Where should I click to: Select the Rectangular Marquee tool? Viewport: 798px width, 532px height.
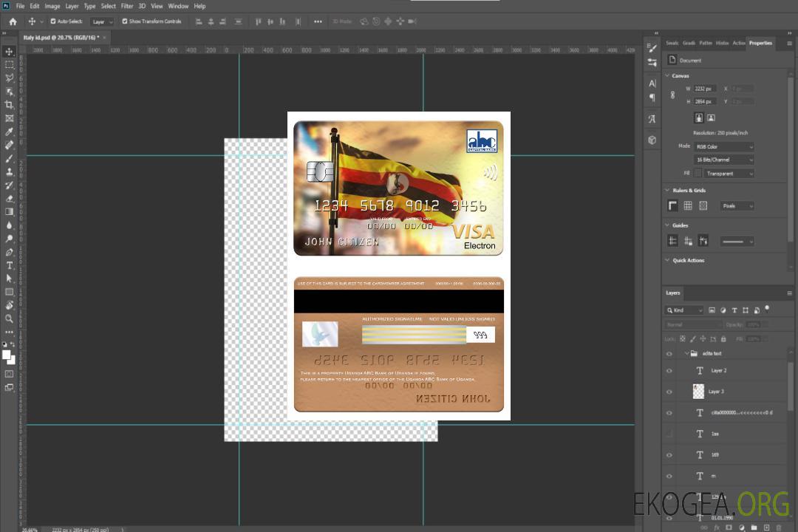click(x=9, y=65)
